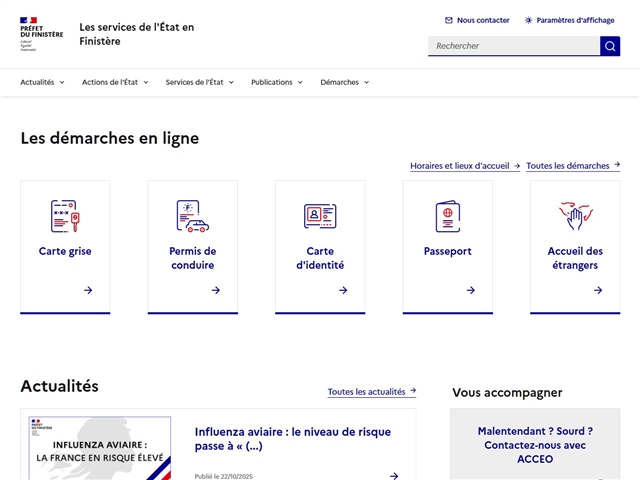Image resolution: width=640 pixels, height=480 pixels.
Task: Open the Malentendant ? Sourd ? ACCEO link
Action: (x=535, y=445)
